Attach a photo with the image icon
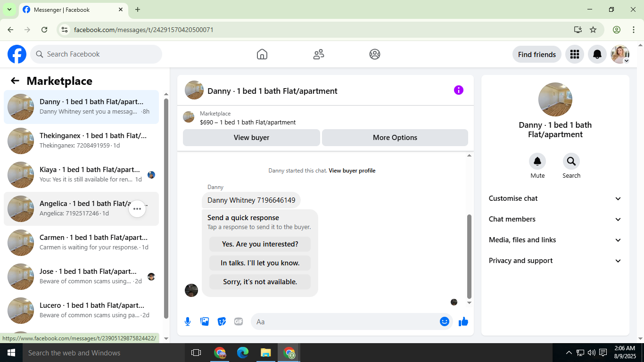Viewport: 644px width, 362px height. pyautogui.click(x=205, y=321)
